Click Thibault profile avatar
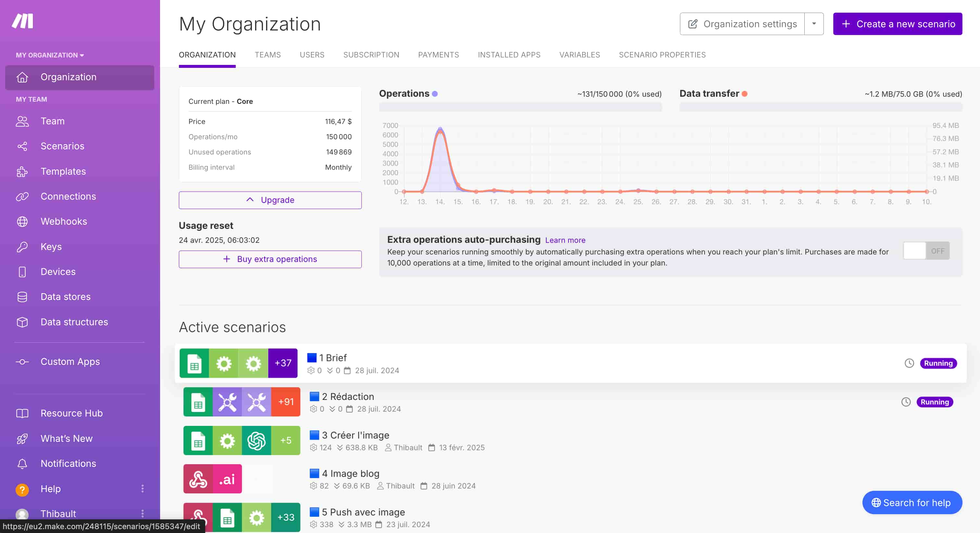Image resolution: width=980 pixels, height=533 pixels. click(x=22, y=514)
